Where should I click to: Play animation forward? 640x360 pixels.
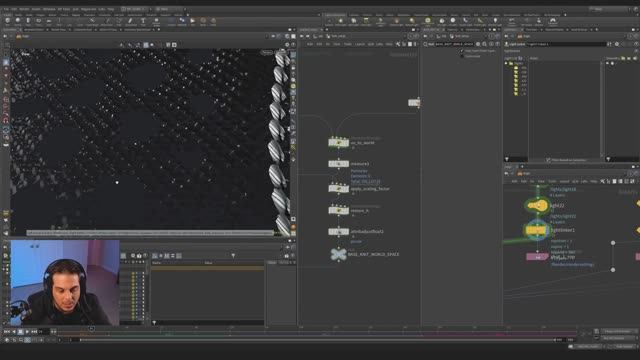coord(27,332)
